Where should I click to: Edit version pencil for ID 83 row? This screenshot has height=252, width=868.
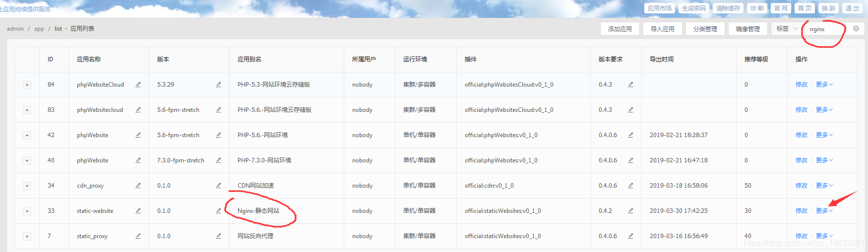click(218, 110)
